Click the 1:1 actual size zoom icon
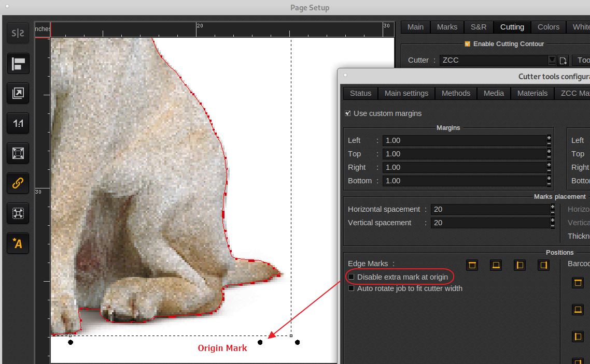Viewport: 590px width, 364px height. 18,123
